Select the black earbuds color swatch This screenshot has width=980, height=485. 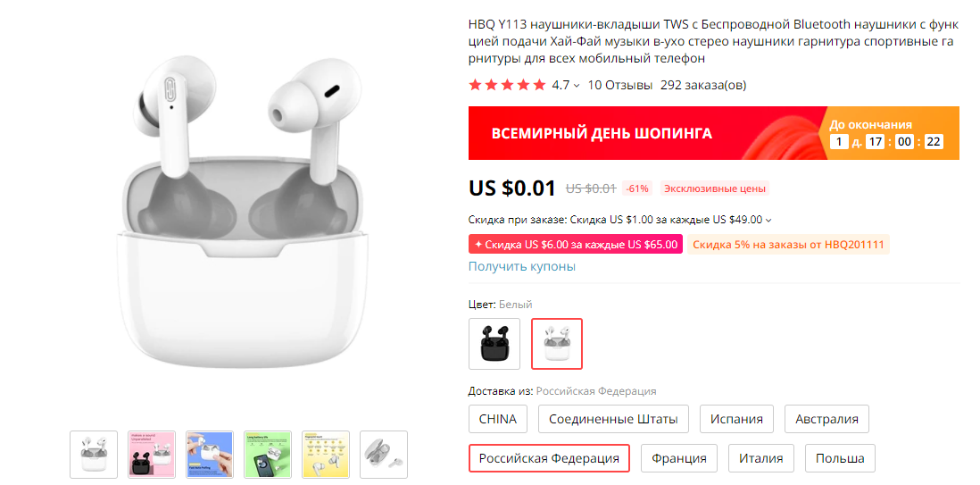coord(494,344)
